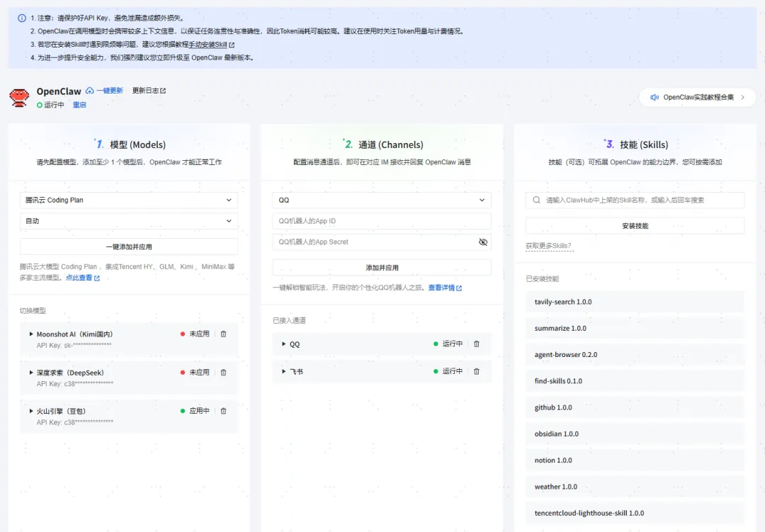
Task: Open the QQ channel type dropdown
Action: click(x=382, y=200)
